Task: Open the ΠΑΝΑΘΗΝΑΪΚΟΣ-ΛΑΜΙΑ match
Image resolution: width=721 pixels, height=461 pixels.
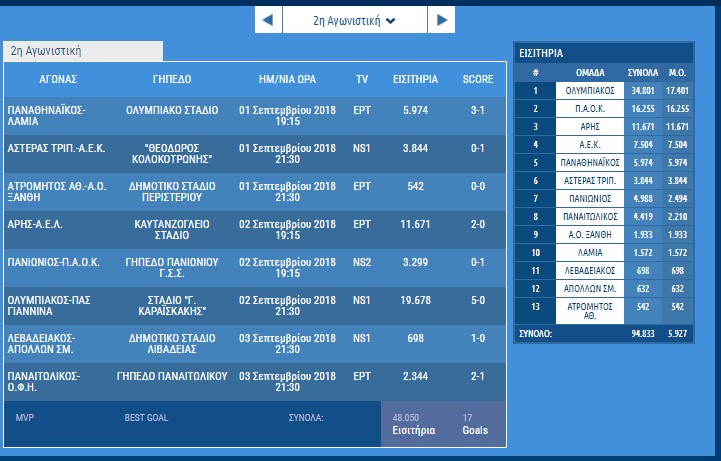Action: pos(46,115)
